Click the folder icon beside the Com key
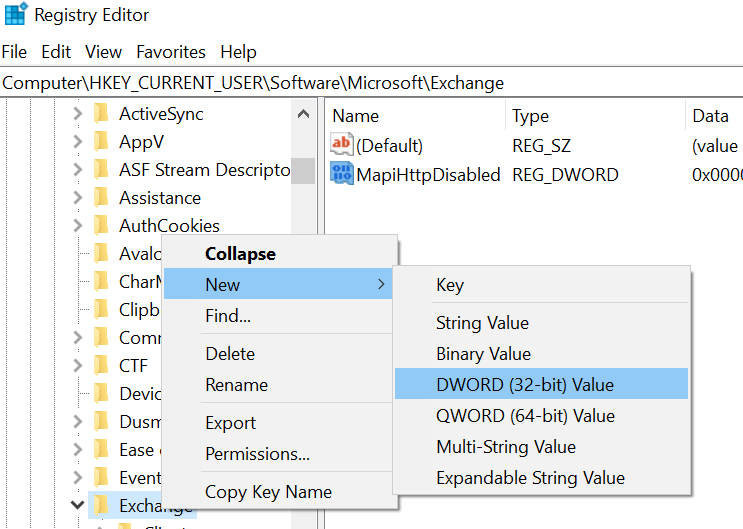 pos(101,337)
